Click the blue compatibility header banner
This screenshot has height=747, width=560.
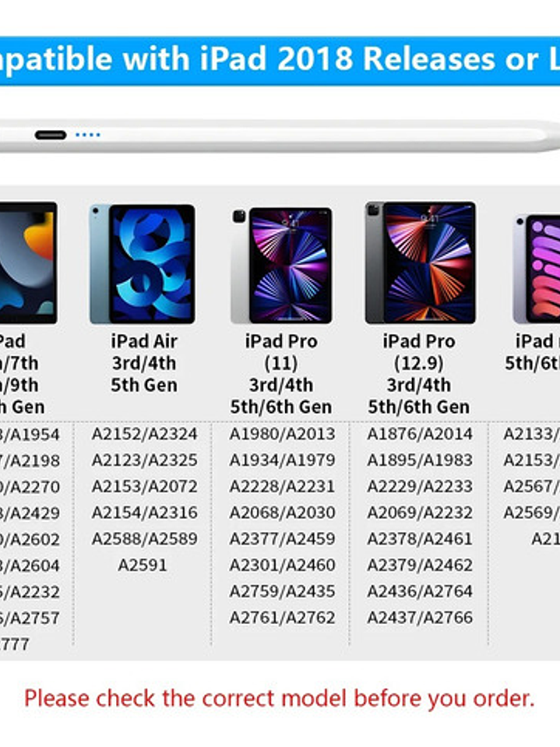click(280, 61)
